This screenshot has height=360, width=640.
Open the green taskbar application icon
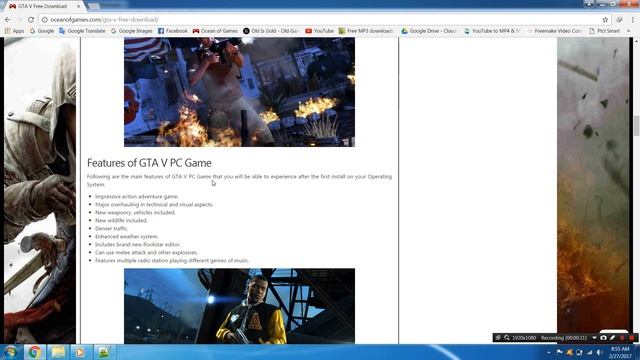[104, 352]
